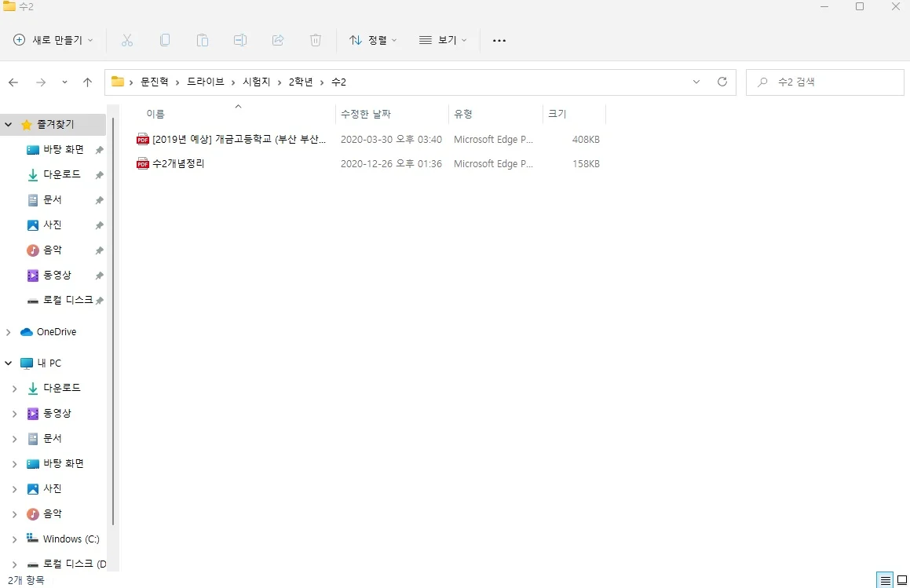This screenshot has width=910, height=588.
Task: Unpin 바탕 화면 from quick access pin icon
Action: coord(99,150)
